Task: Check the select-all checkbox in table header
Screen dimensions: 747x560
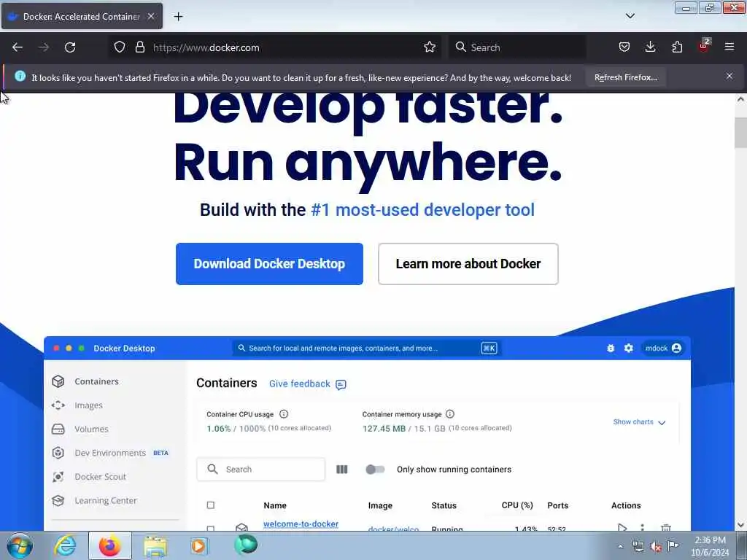Action: point(211,505)
